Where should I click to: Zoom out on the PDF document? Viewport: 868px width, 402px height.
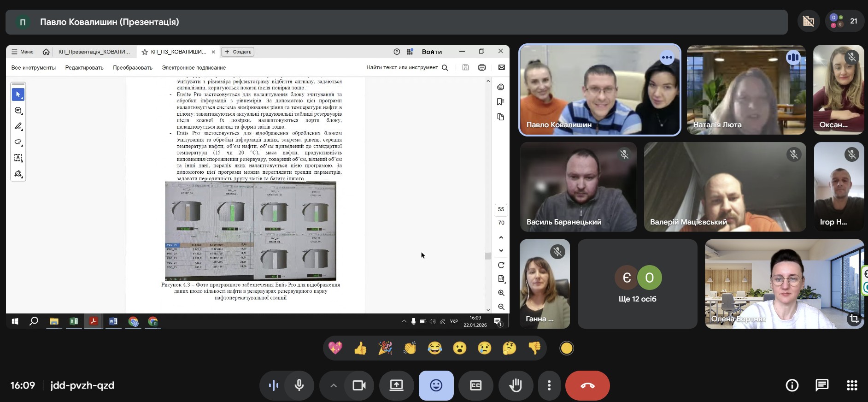point(501,307)
